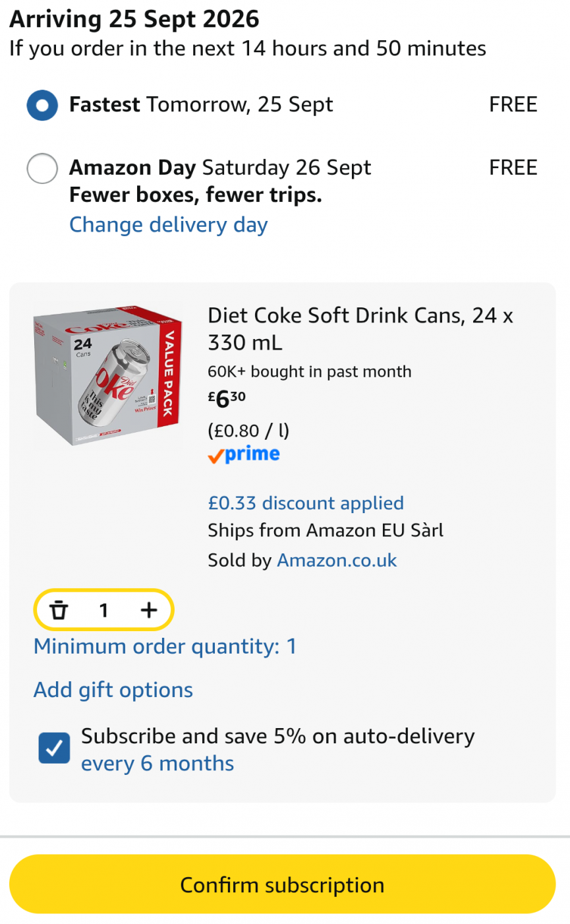
Task: Click the £6.30 price text
Action: tap(227, 398)
